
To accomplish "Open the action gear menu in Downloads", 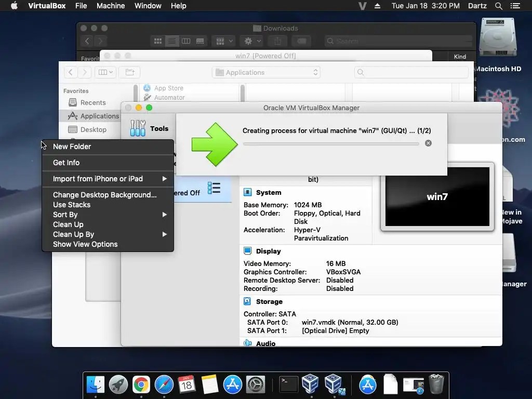I will [252, 41].
